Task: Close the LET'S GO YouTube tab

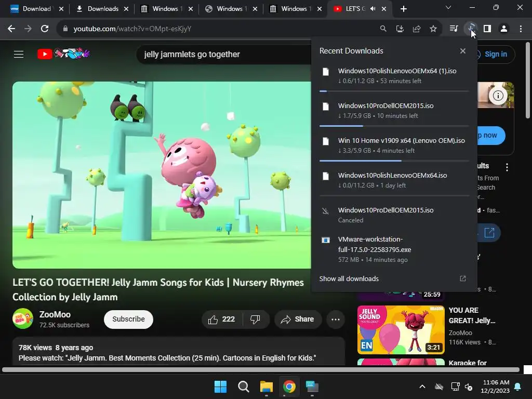Action: (384, 9)
